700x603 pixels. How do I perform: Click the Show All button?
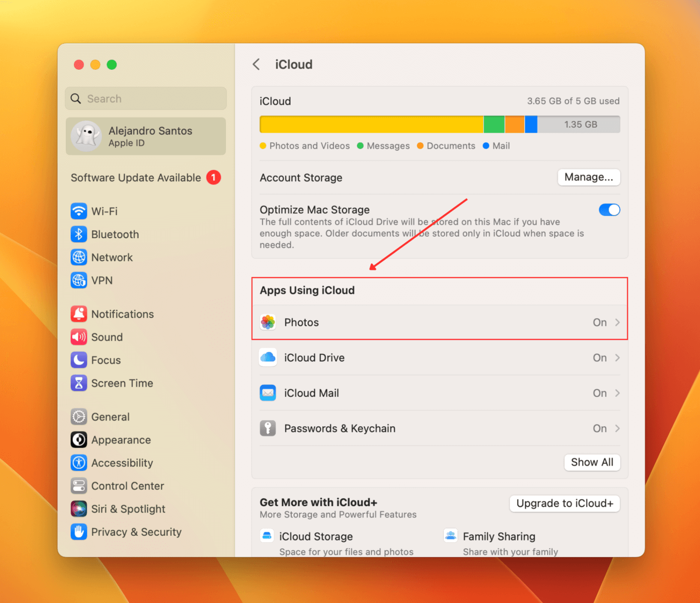point(592,462)
